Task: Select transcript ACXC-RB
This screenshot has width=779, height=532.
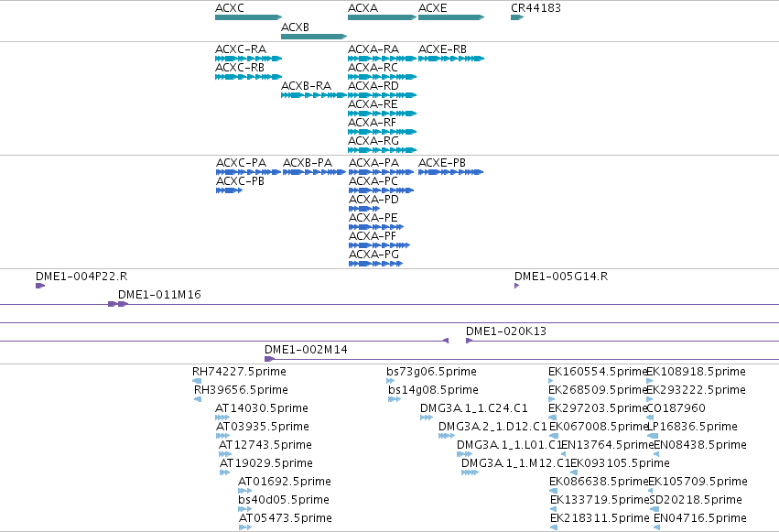Action: tap(248, 77)
